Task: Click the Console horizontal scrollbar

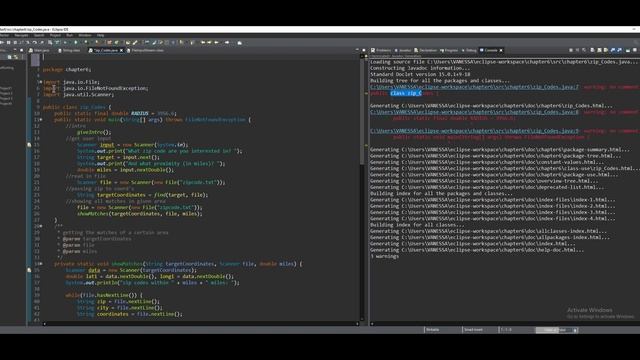Action: [x=504, y=324]
